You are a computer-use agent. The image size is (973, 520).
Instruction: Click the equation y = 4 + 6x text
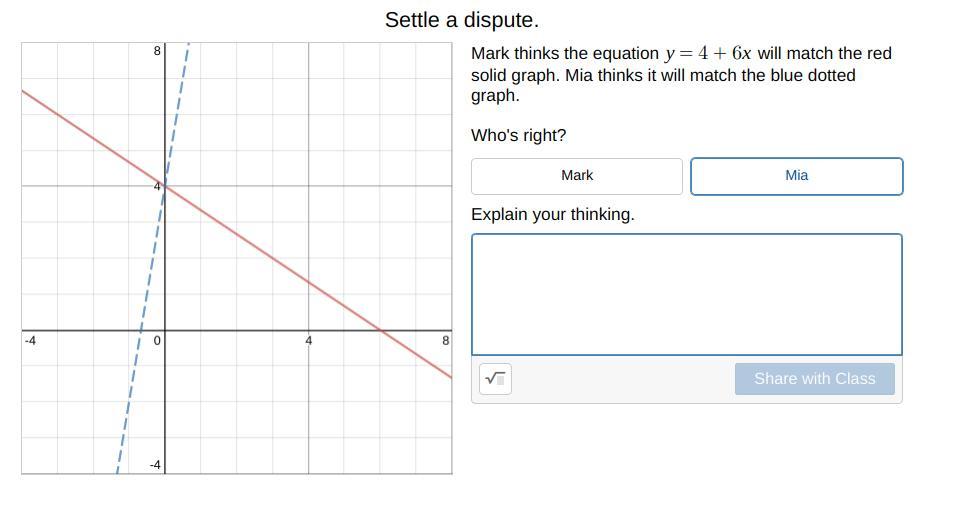tap(707, 54)
